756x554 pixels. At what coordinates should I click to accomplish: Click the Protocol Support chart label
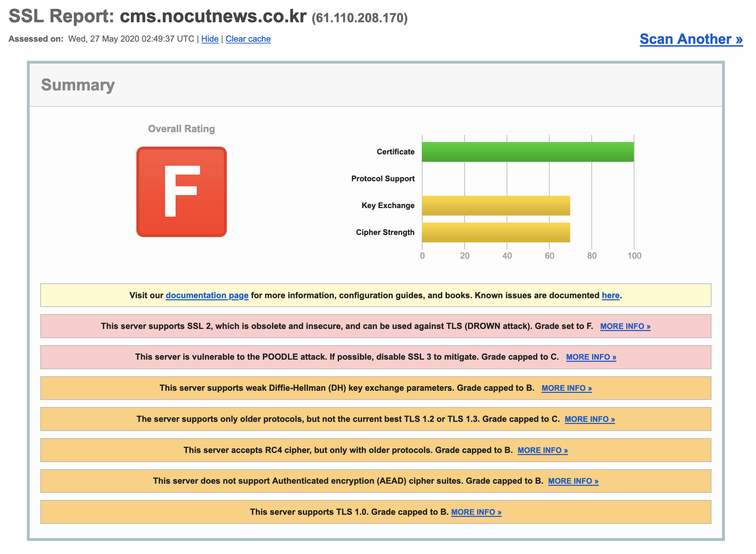383,179
